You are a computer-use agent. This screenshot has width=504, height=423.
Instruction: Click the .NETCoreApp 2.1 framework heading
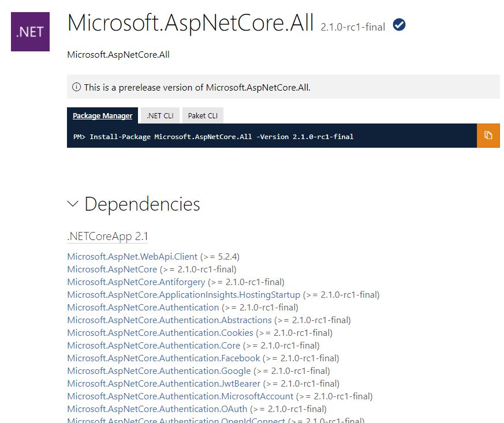coord(108,237)
